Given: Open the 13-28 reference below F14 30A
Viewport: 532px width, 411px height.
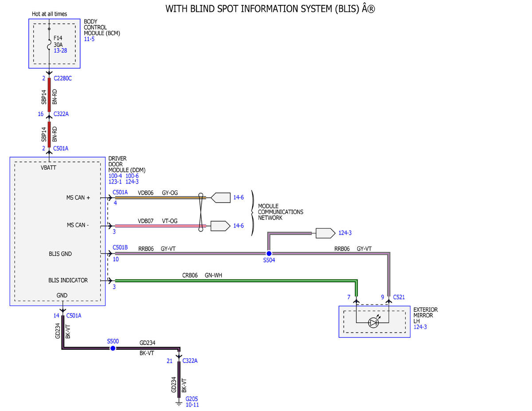Looking at the screenshot, I should pos(61,51).
